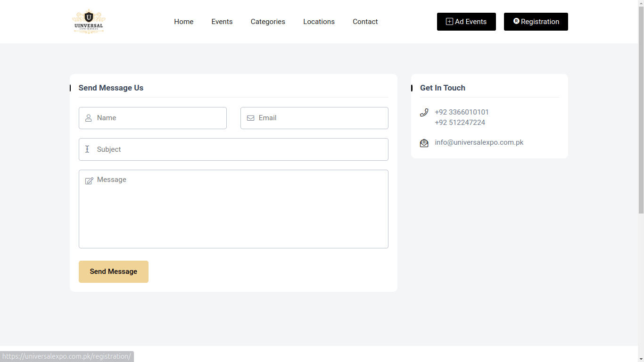Click the pencil edit icon in Message box
The image size is (644, 362).
point(89,181)
